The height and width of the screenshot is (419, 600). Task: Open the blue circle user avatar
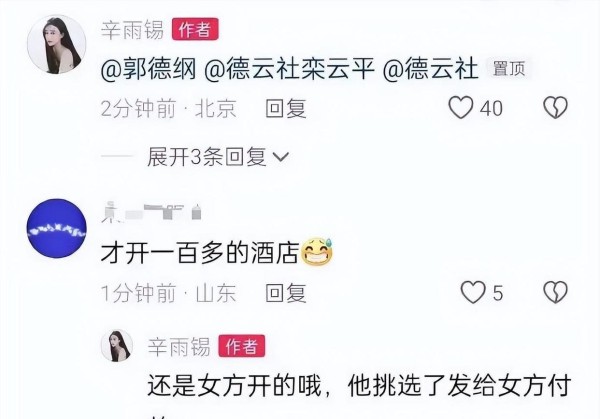click(57, 228)
